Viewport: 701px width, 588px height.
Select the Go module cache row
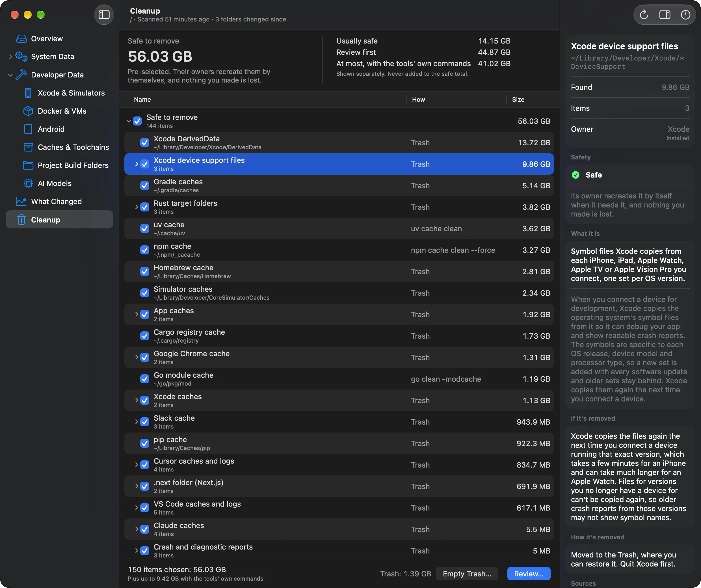pyautogui.click(x=339, y=379)
